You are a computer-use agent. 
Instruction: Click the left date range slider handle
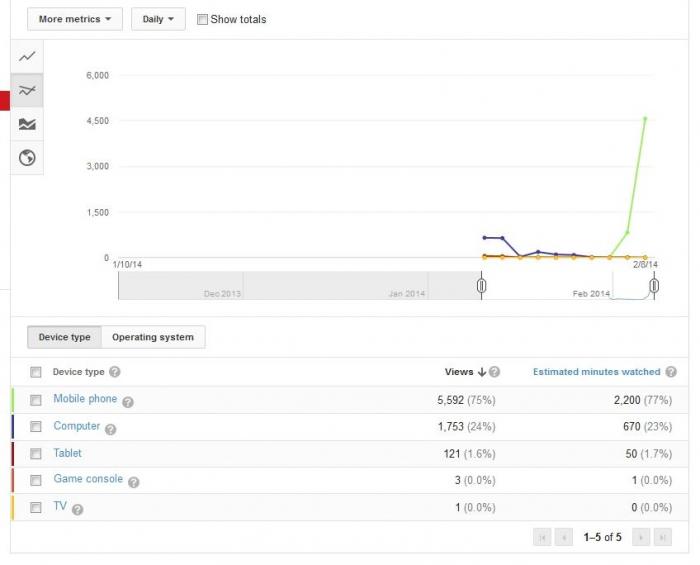pyautogui.click(x=481, y=286)
